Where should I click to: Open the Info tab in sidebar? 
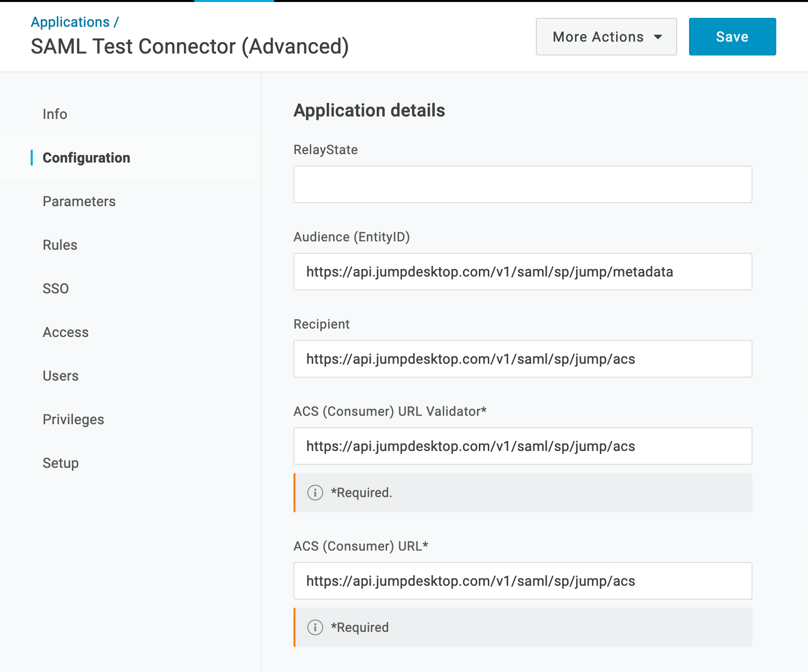pos(55,114)
